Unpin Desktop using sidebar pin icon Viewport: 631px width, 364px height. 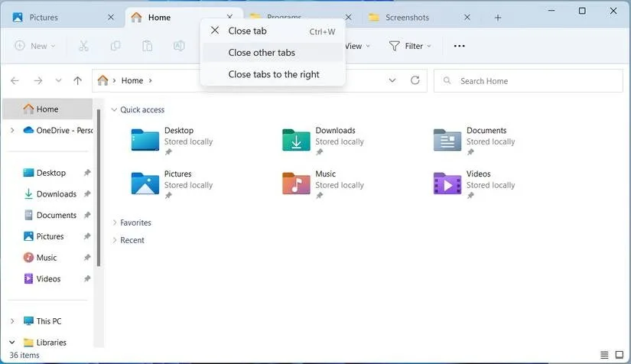[87, 173]
